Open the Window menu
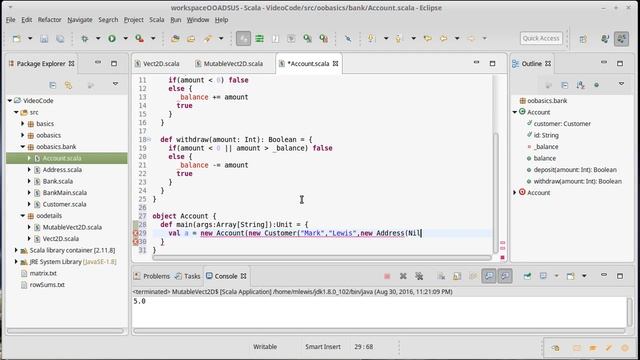The height and width of the screenshot is (360, 640). (198, 20)
